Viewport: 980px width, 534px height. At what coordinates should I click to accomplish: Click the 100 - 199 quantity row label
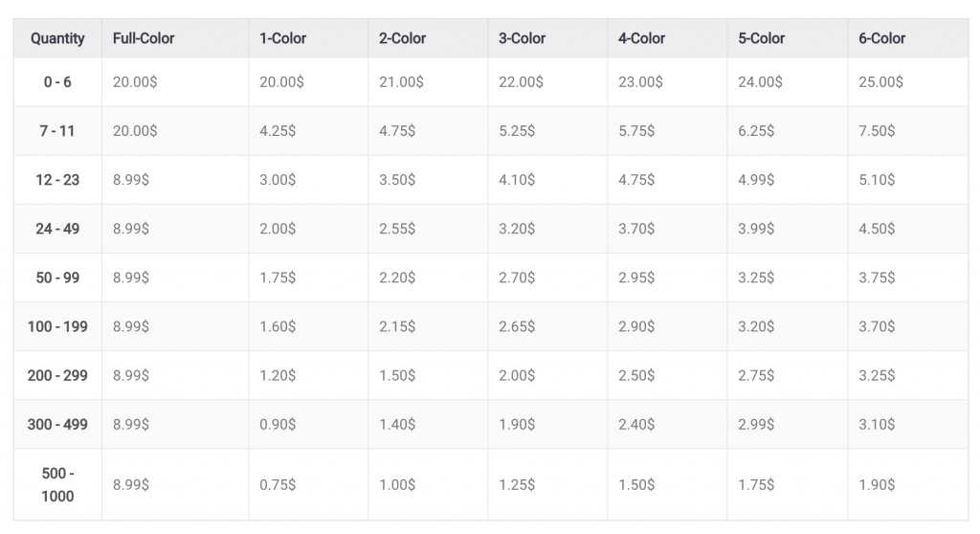pos(57,326)
